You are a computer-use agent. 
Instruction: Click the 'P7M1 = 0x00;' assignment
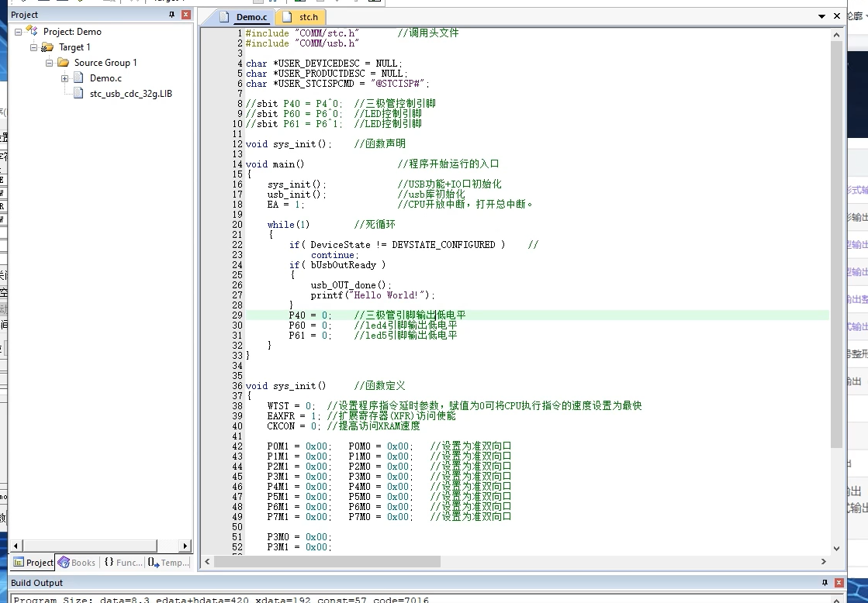(x=299, y=517)
